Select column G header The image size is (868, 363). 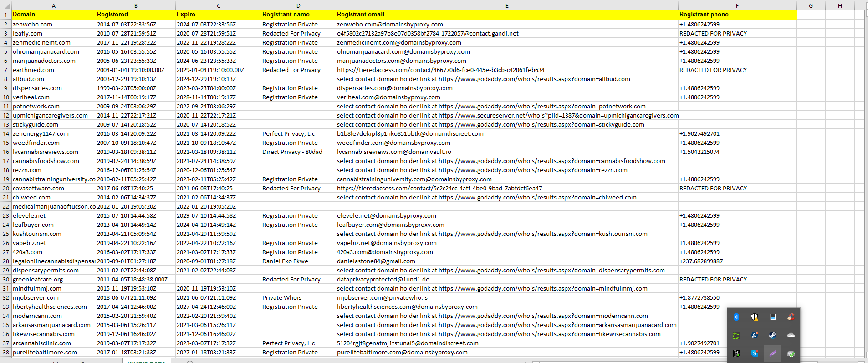coord(811,6)
